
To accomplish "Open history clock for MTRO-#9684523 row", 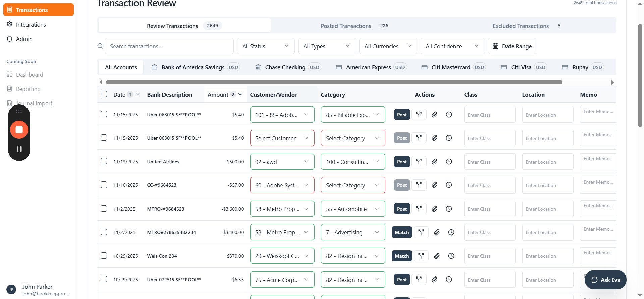I will click(x=449, y=209).
